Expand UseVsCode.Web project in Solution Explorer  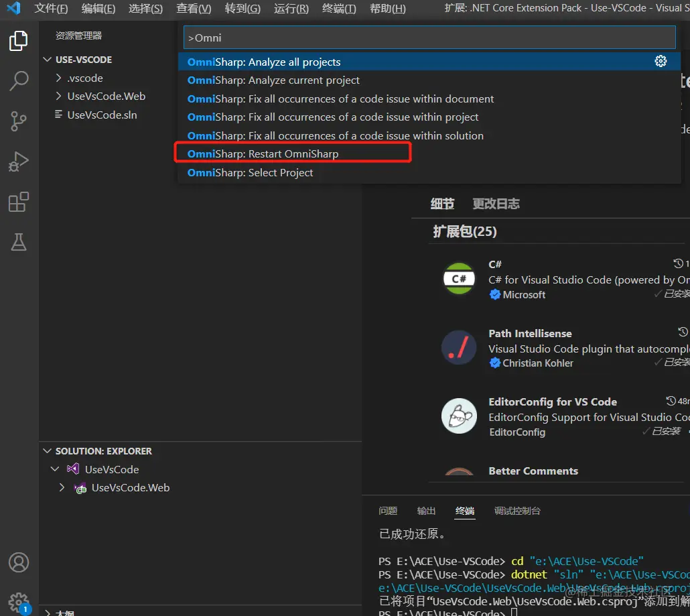click(x=62, y=487)
